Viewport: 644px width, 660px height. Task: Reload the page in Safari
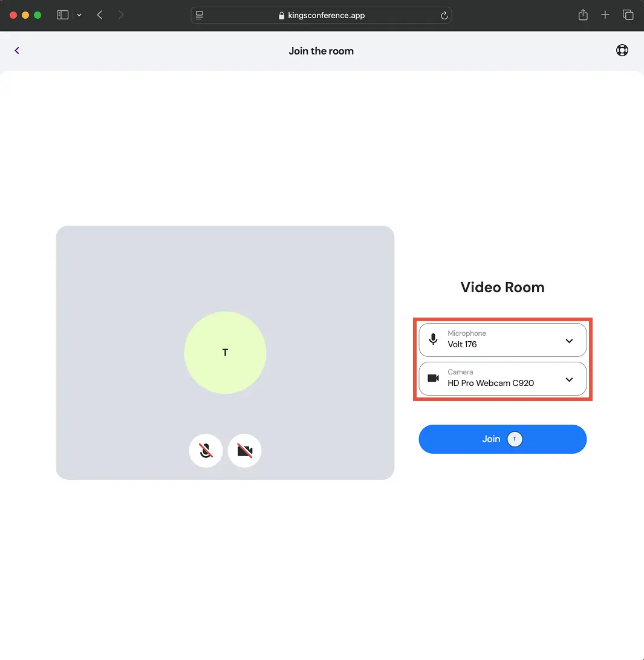pyautogui.click(x=444, y=16)
